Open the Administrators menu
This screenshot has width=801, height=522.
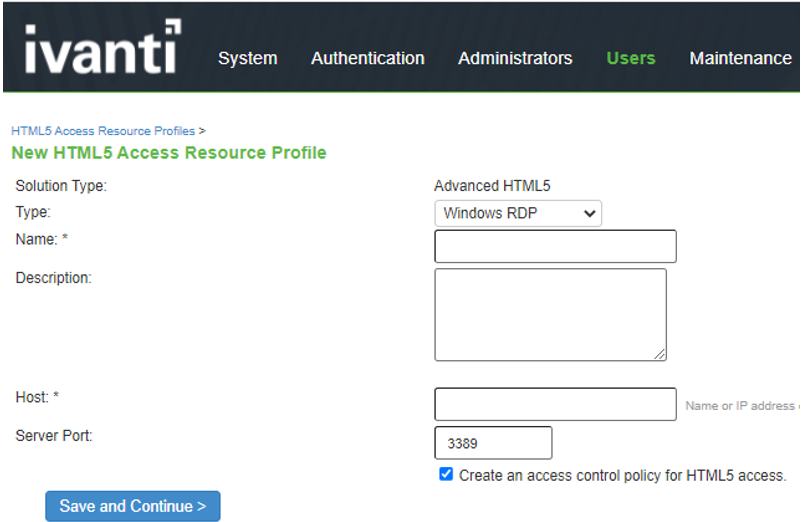click(x=515, y=58)
